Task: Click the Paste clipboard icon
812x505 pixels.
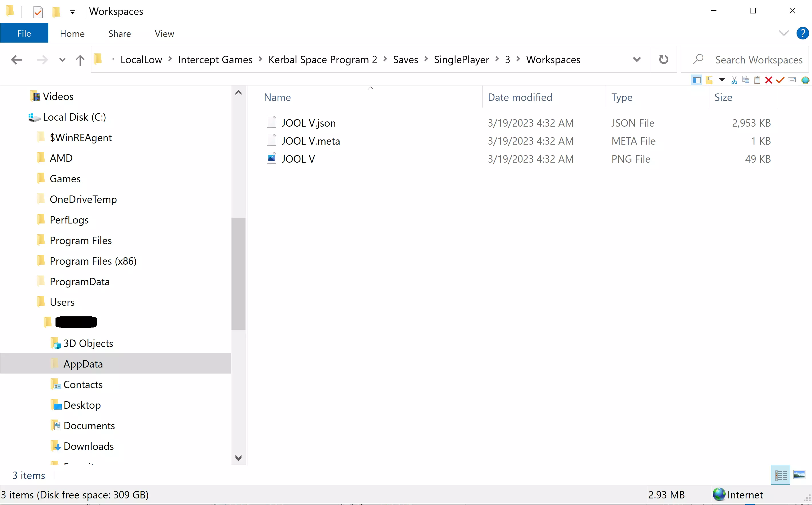Action: click(758, 80)
